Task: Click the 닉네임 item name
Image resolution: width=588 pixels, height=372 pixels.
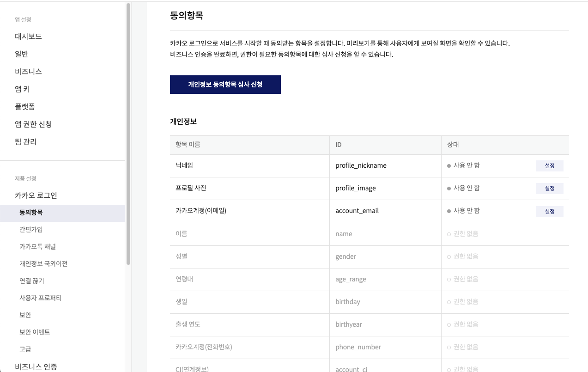Action: tap(184, 165)
